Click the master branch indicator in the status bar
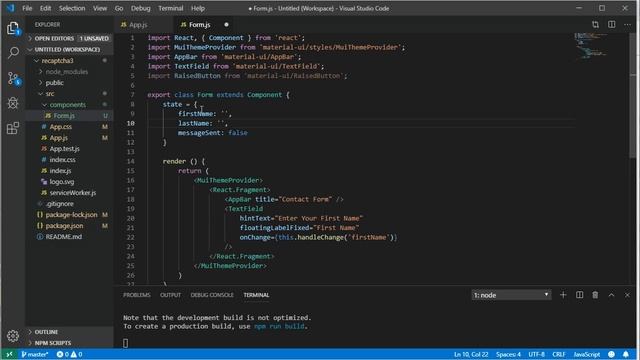640x360 pixels. pos(35,354)
